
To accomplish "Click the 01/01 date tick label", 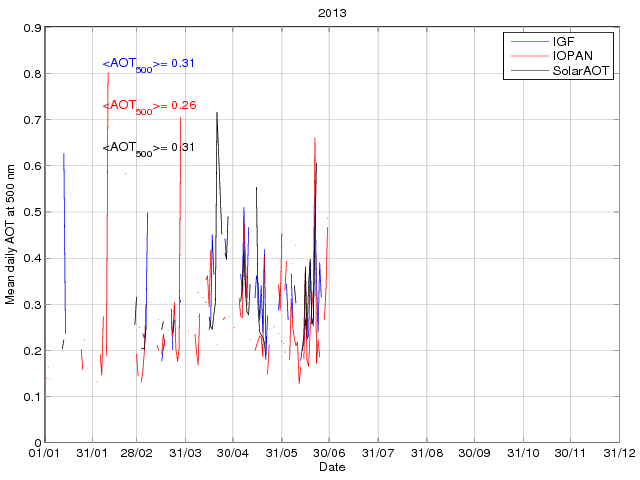I will click(46, 454).
